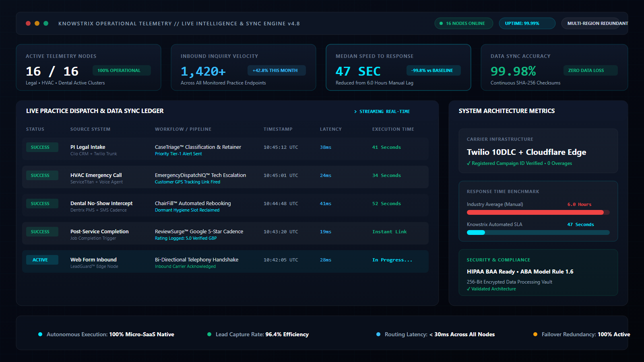Click the Success badge for Post-Service Completion

point(42,232)
